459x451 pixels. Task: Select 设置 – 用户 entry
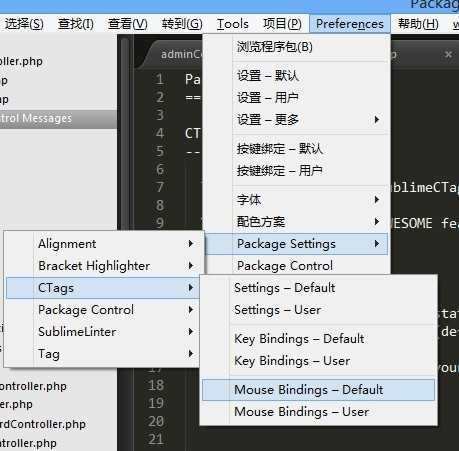pos(297,98)
